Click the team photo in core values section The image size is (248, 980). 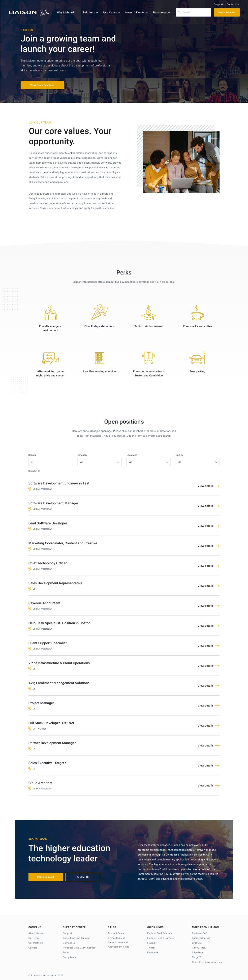(x=181, y=162)
